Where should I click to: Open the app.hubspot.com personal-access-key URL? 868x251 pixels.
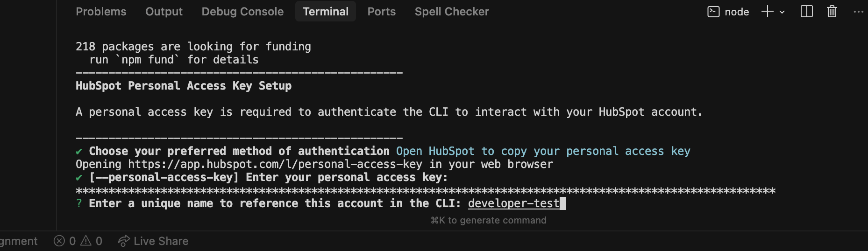click(x=275, y=164)
